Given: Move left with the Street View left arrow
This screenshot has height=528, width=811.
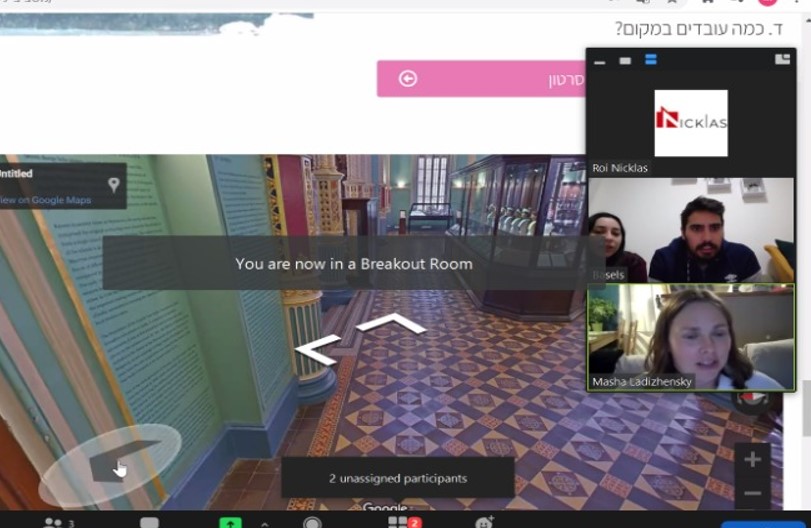Looking at the screenshot, I should (318, 349).
